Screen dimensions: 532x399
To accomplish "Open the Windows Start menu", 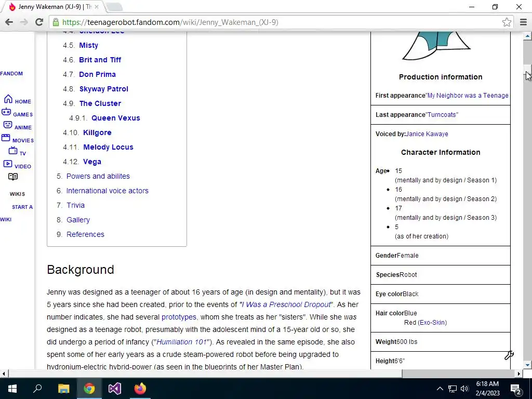I will (x=12, y=389).
